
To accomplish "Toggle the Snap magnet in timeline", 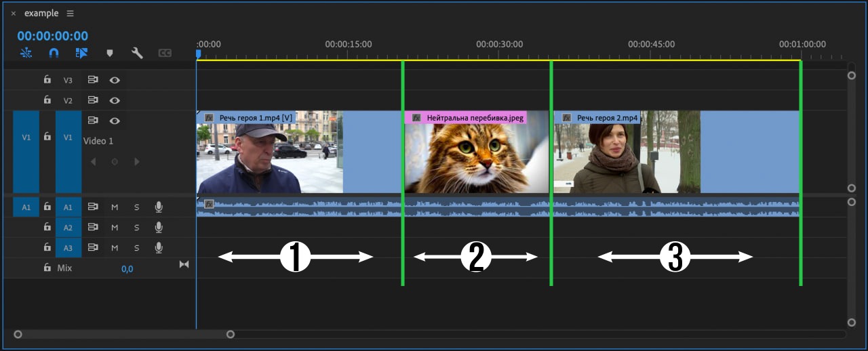I will coord(54,53).
